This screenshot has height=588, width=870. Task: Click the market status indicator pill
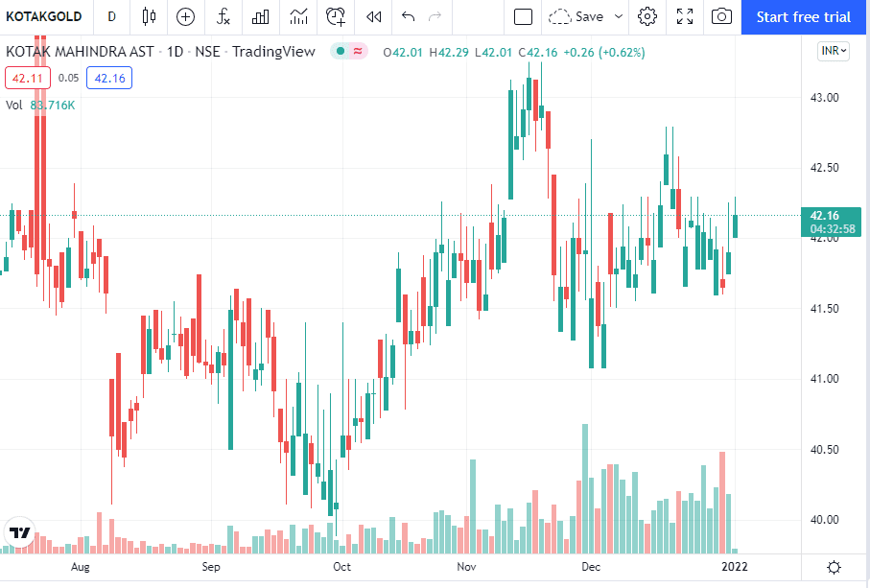pos(349,52)
